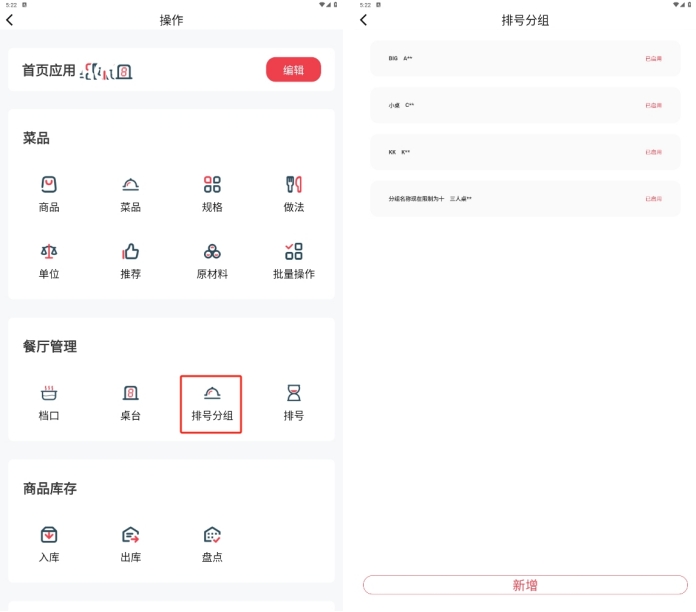The width and height of the screenshot is (696, 612).
Task: Open 做法 (Cooking method) icon
Action: point(293,184)
